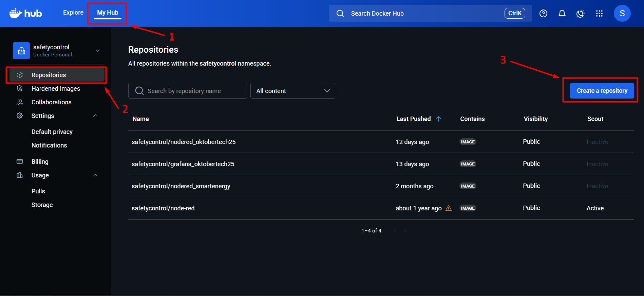
Task: Click the warning icon on node-red row
Action: pyautogui.click(x=448, y=208)
